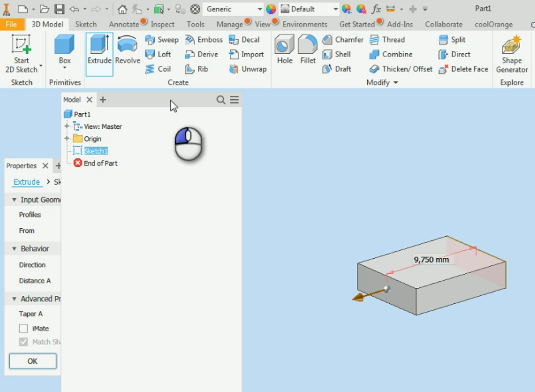
Task: Open the Emboss tool
Action: click(x=204, y=40)
